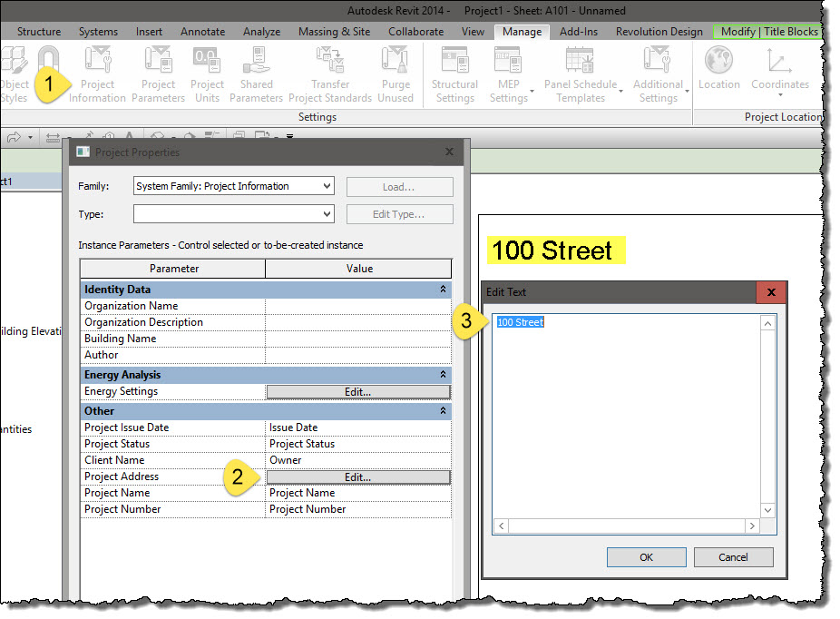The image size is (840, 619).
Task: Click the Parameter column header
Action: [173, 269]
